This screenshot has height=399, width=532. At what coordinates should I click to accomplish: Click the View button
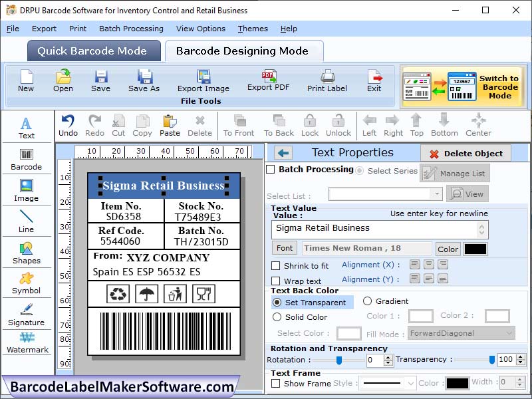tap(467, 194)
